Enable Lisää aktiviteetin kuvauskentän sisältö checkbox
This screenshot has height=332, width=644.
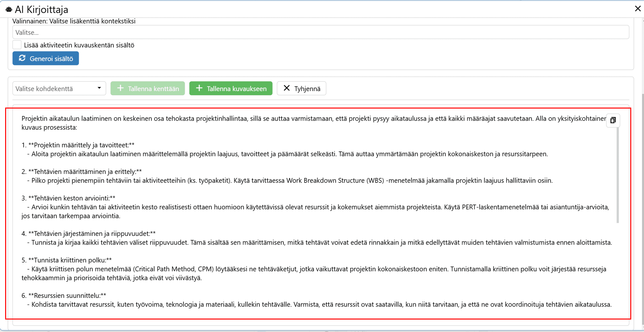point(17,45)
